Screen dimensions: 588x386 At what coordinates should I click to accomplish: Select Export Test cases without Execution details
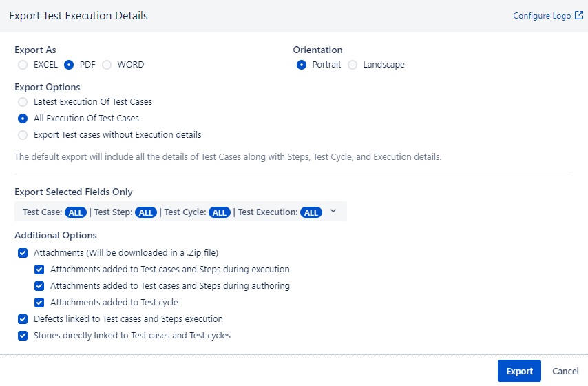tap(23, 135)
